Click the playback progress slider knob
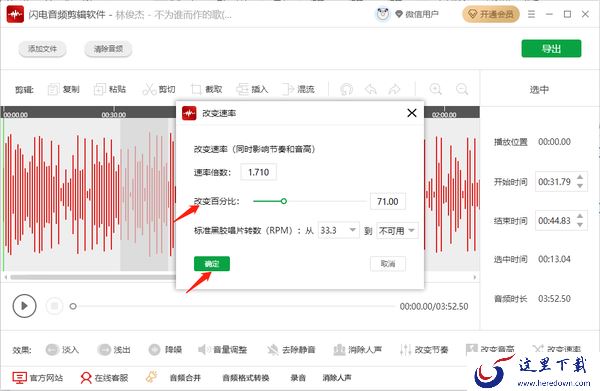 coord(73,306)
